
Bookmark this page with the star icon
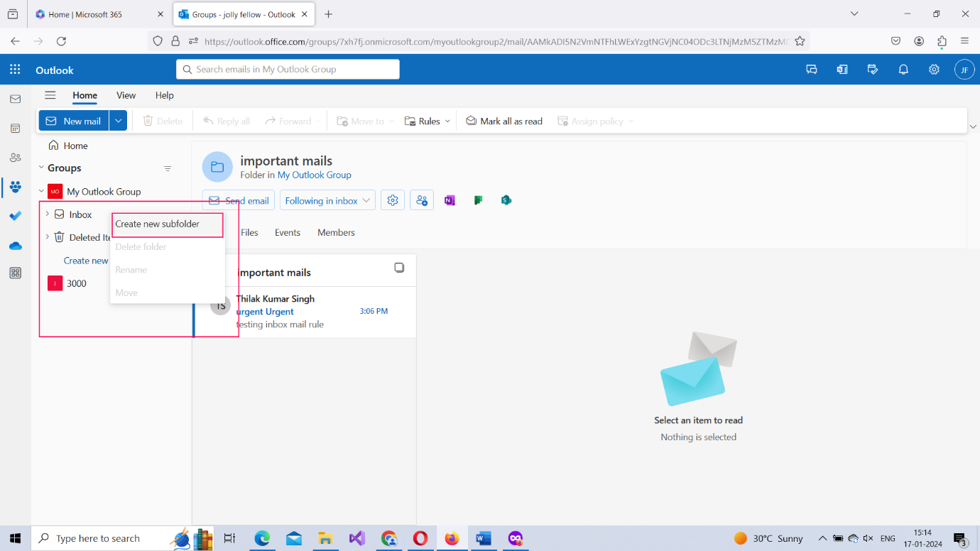tap(800, 41)
